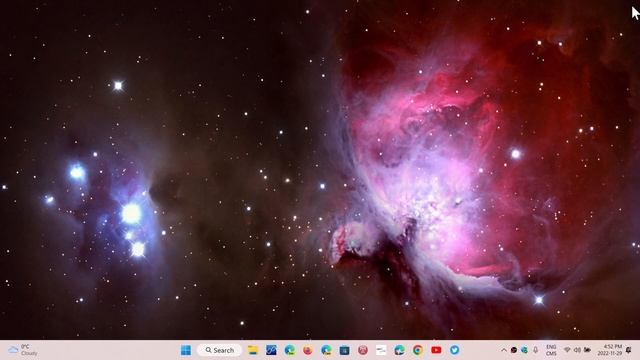Open the Windows Start menu

(x=186, y=350)
